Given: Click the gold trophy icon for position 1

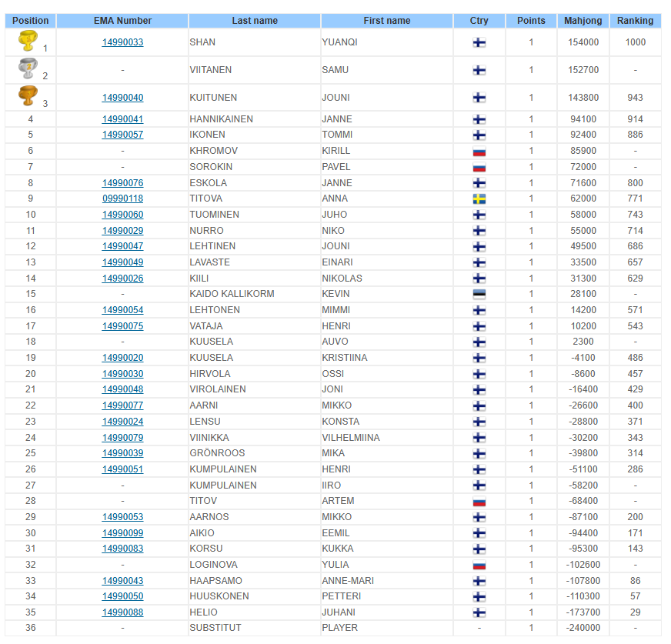Looking at the screenshot, I should 28,41.
